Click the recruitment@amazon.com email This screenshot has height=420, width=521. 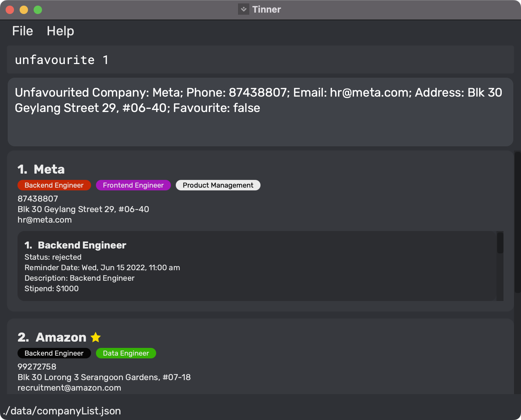(69, 388)
